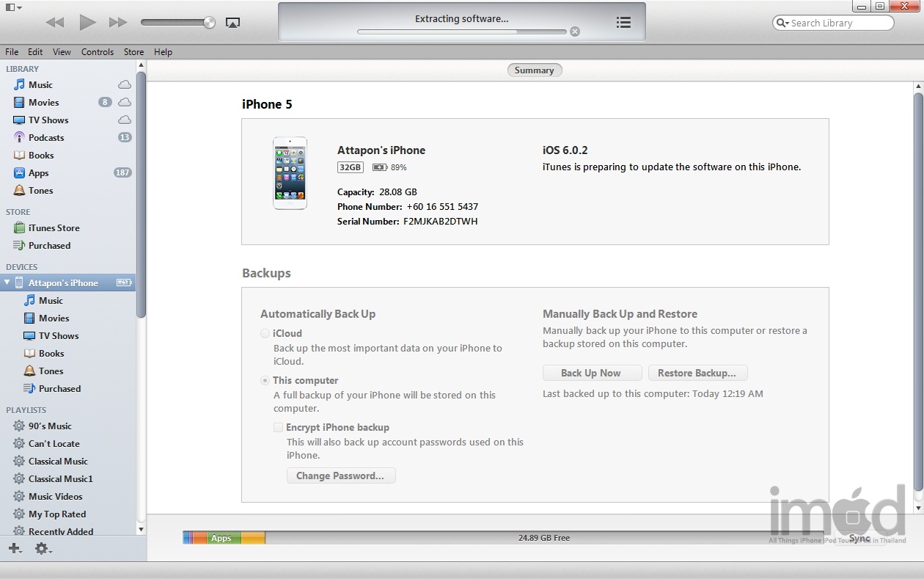This screenshot has width=924, height=579.
Task: Open the 90's Music smart playlist
Action: (x=50, y=426)
